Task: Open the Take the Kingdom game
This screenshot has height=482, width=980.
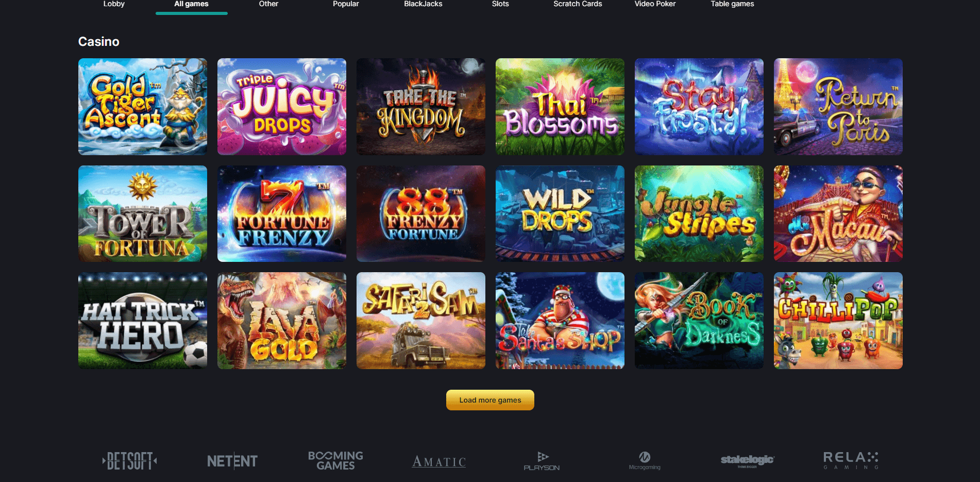Action: (421, 107)
